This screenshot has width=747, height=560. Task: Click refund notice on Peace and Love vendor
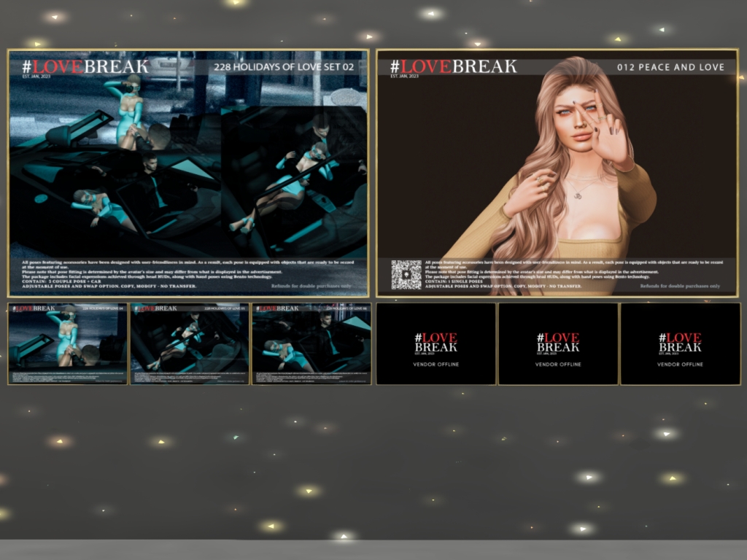coord(680,287)
